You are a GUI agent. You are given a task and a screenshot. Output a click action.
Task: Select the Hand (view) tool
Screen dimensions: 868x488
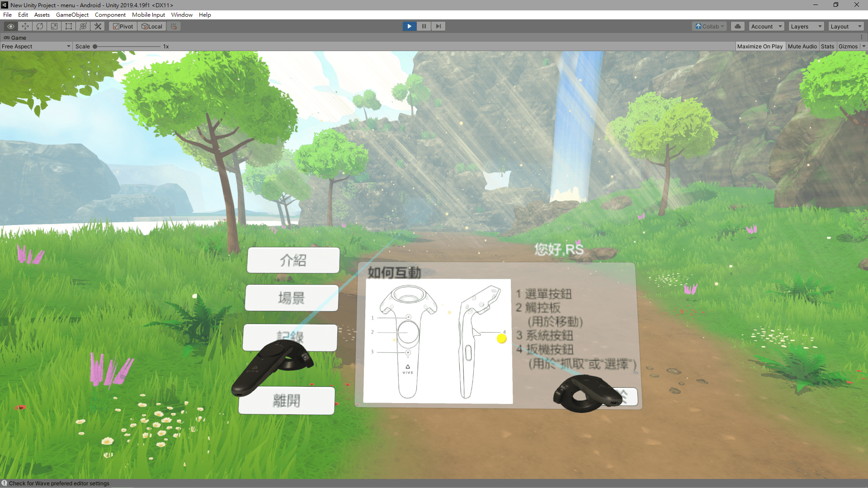(10, 26)
